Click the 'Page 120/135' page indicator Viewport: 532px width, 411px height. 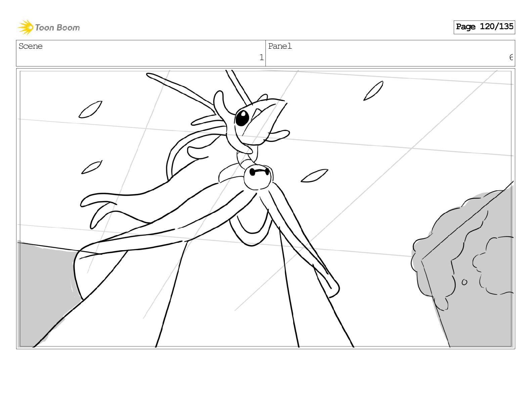pyautogui.click(x=484, y=27)
